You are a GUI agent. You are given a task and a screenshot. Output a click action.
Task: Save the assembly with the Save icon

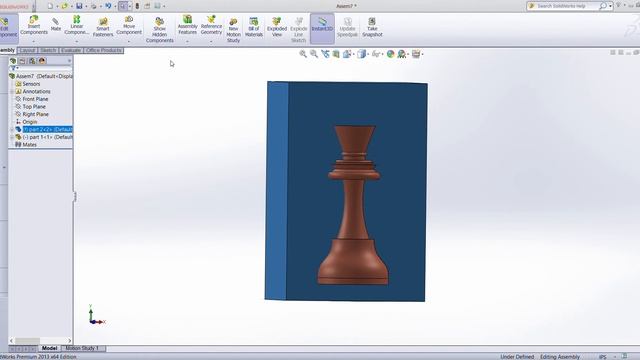tap(79, 6)
